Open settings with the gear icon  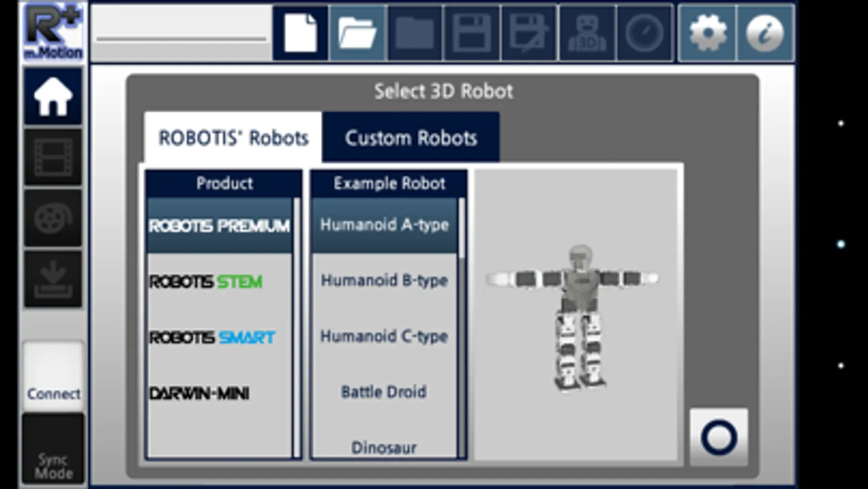point(707,33)
